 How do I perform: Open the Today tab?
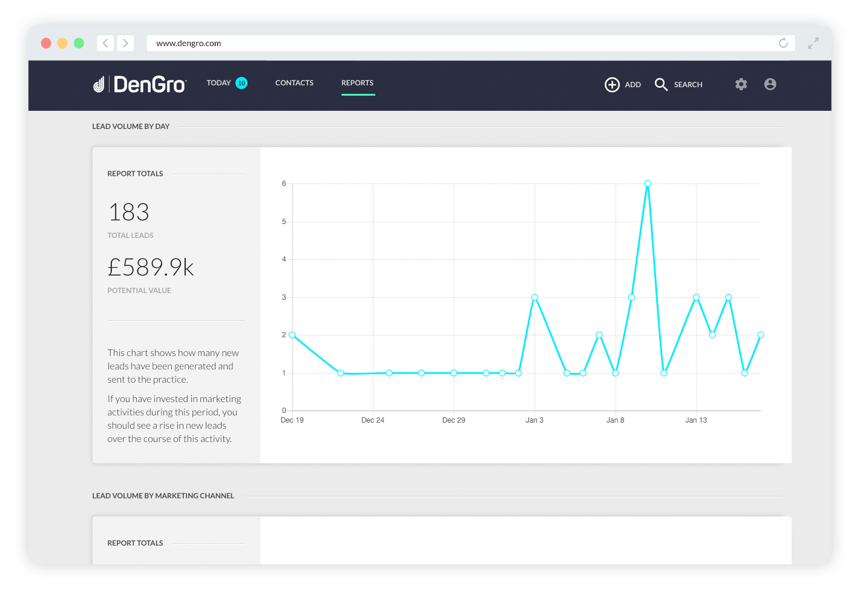[219, 83]
